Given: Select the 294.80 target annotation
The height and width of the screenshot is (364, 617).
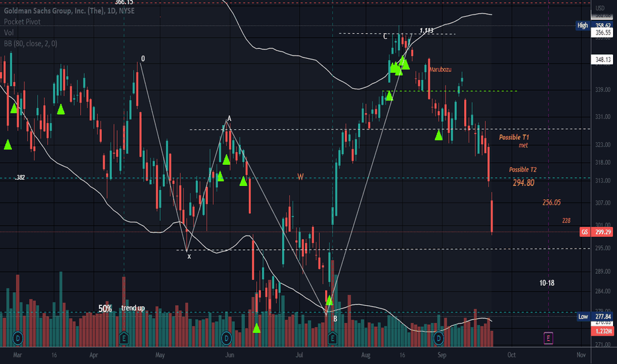Looking at the screenshot, I should pyautogui.click(x=524, y=183).
